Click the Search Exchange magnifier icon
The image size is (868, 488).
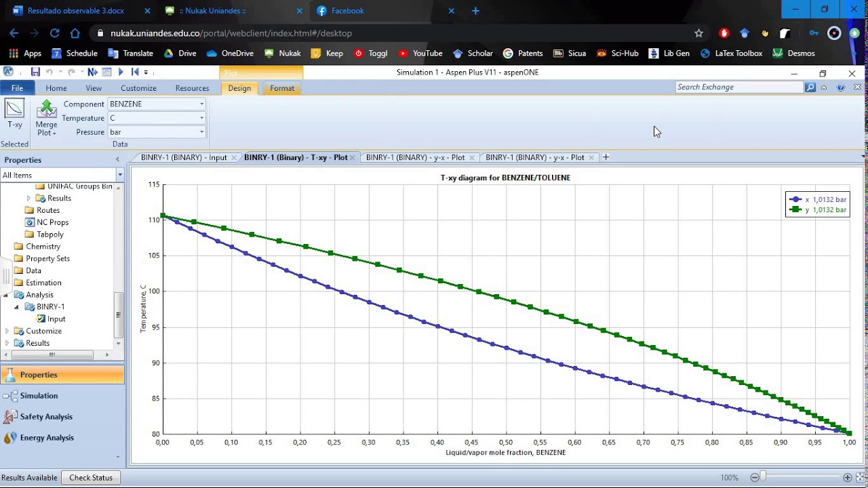[x=810, y=87]
